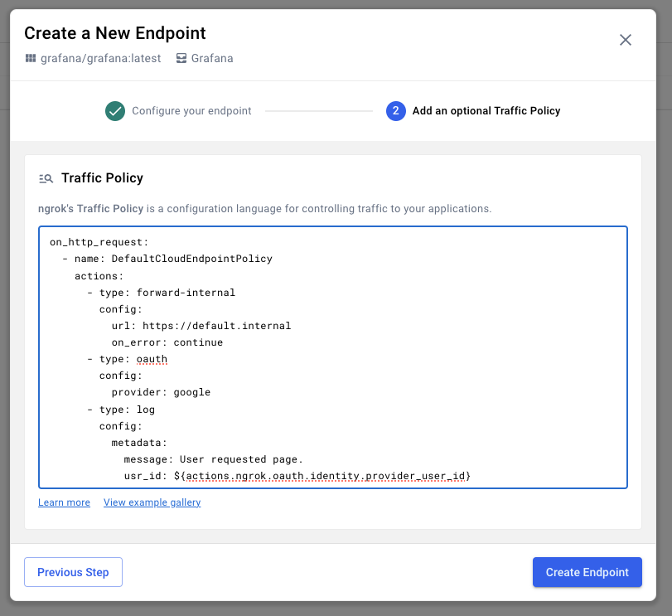Select Add an optional Traffic Policy step
This screenshot has height=616, width=672.
coord(486,111)
